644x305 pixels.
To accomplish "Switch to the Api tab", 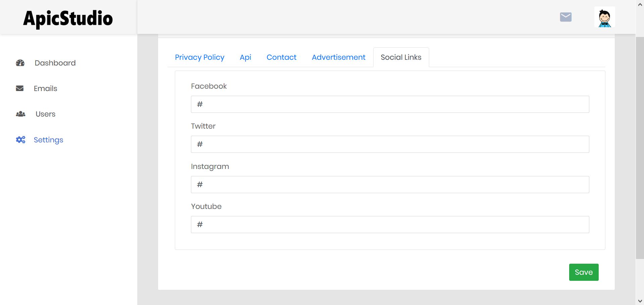I will coord(245,57).
